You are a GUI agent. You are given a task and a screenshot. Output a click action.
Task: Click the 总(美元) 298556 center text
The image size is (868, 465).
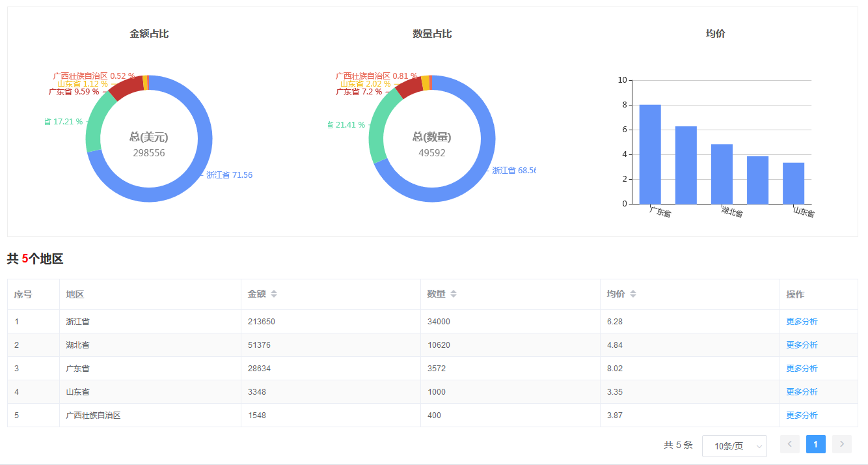tap(149, 145)
